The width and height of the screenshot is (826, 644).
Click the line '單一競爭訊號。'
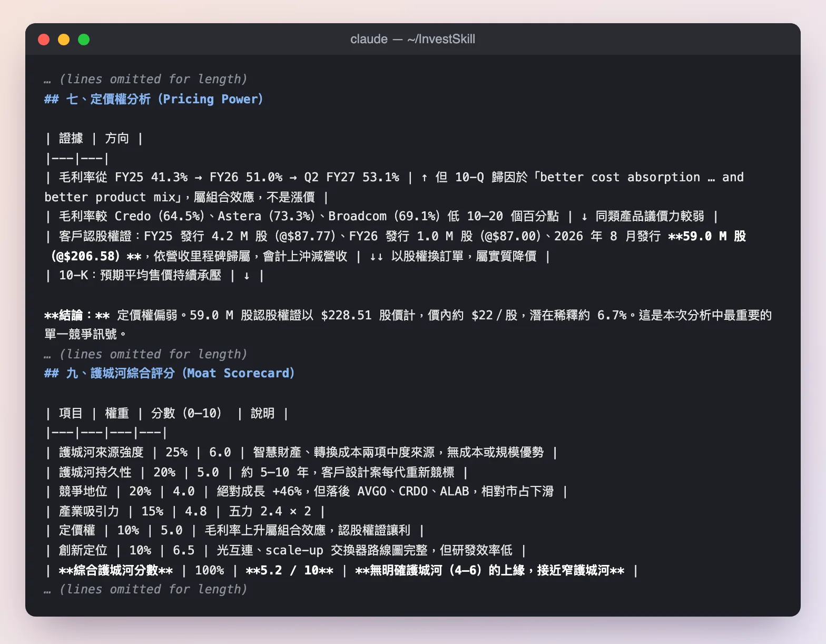coord(85,334)
